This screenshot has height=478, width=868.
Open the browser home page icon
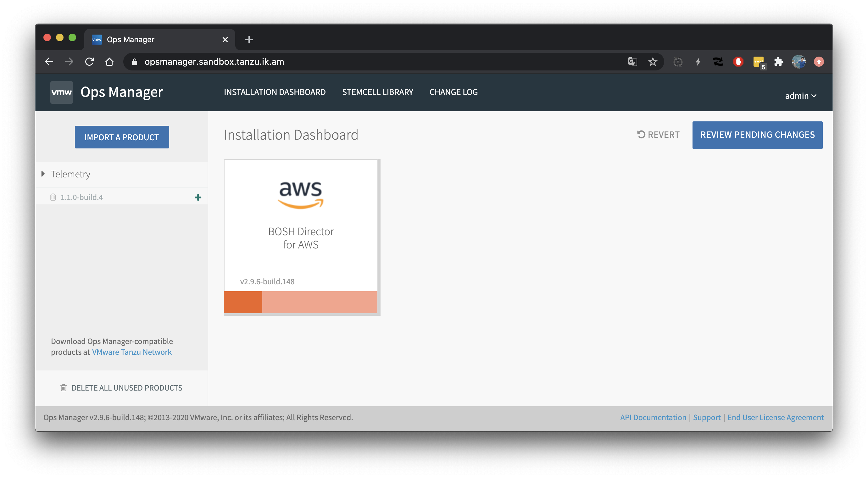pos(109,62)
